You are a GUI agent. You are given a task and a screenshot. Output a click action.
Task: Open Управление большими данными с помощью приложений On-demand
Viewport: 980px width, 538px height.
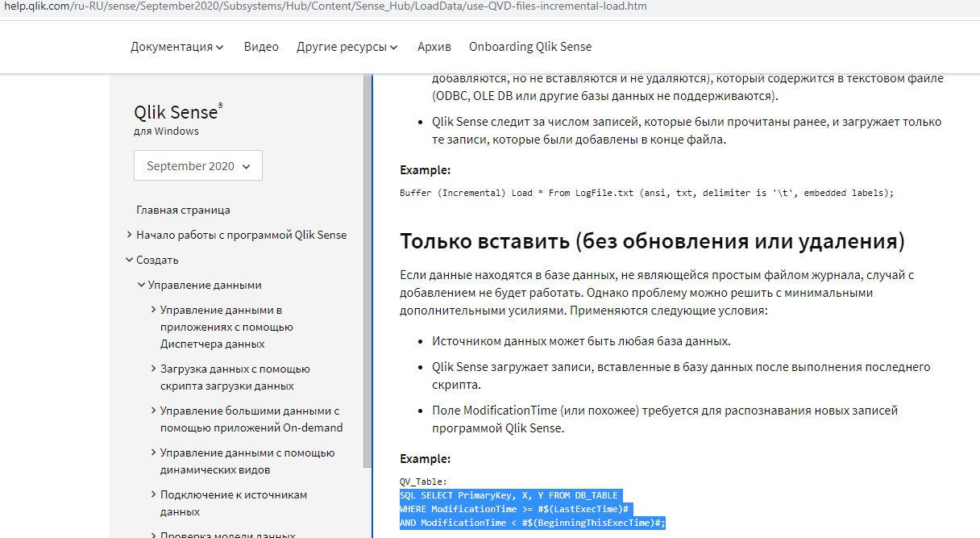[251, 419]
